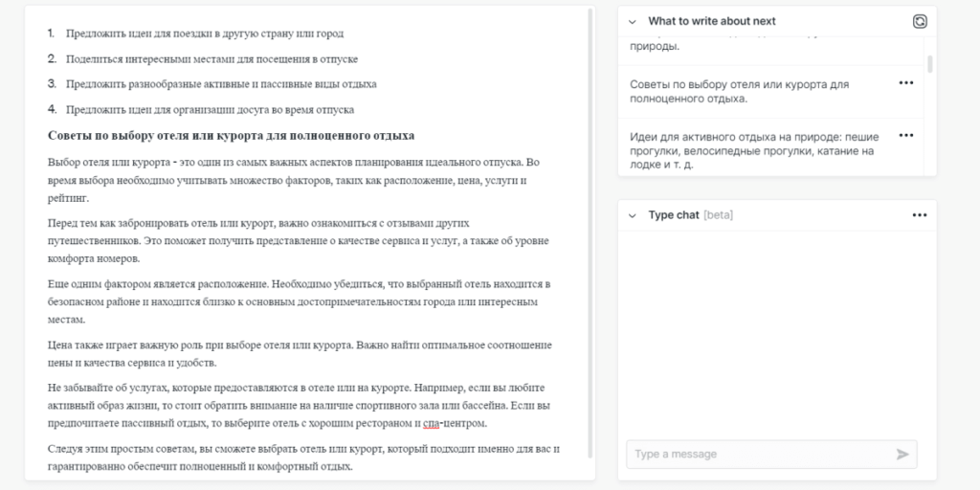The image size is (980, 490).
Task: Click the bold heading 'Советы по выбору отеля или курорта'
Action: 231,135
